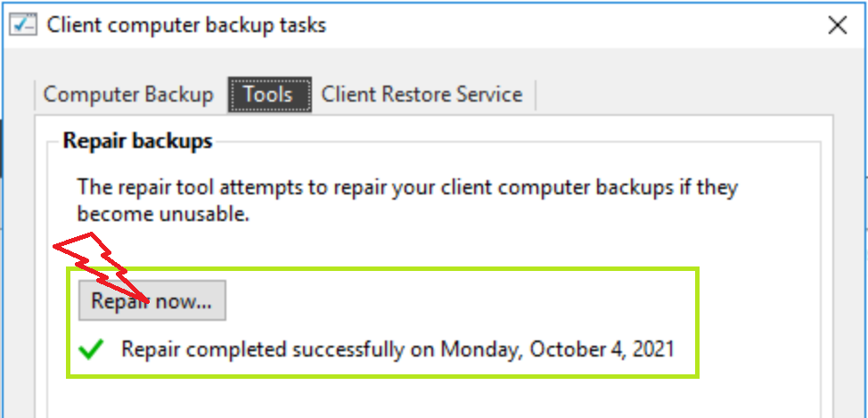Click the window's checklist title bar icon
This screenshot has width=868, height=418.
click(x=23, y=25)
